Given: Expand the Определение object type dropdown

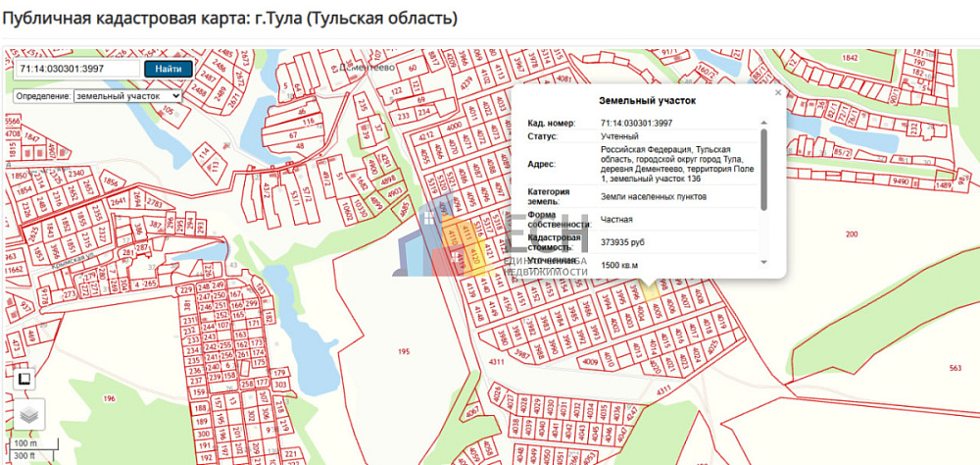Looking at the screenshot, I should pos(127,96).
